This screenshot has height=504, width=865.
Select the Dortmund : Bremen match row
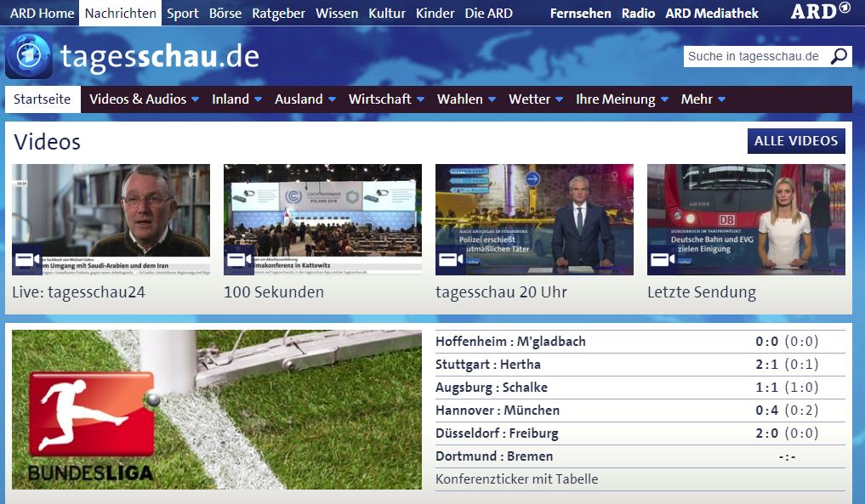[x=640, y=456]
